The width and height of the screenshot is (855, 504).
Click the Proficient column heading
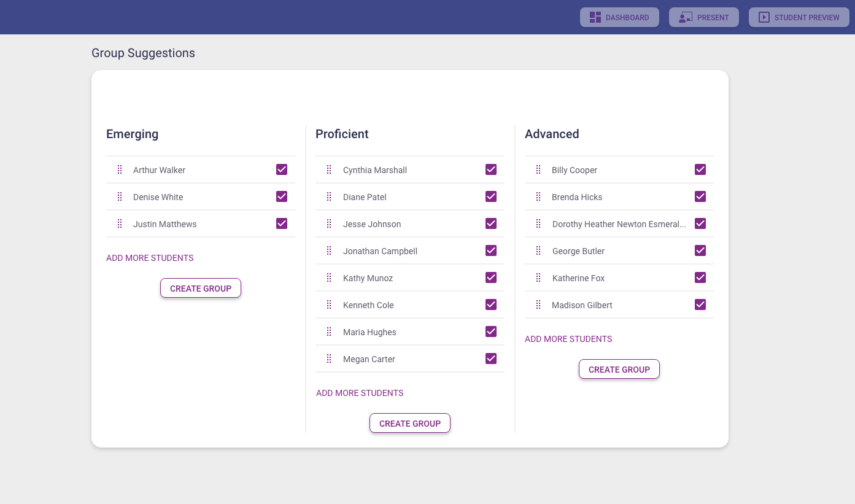coord(342,134)
